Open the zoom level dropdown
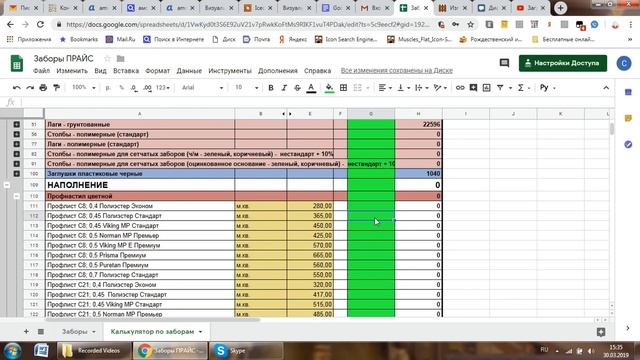 [x=83, y=88]
